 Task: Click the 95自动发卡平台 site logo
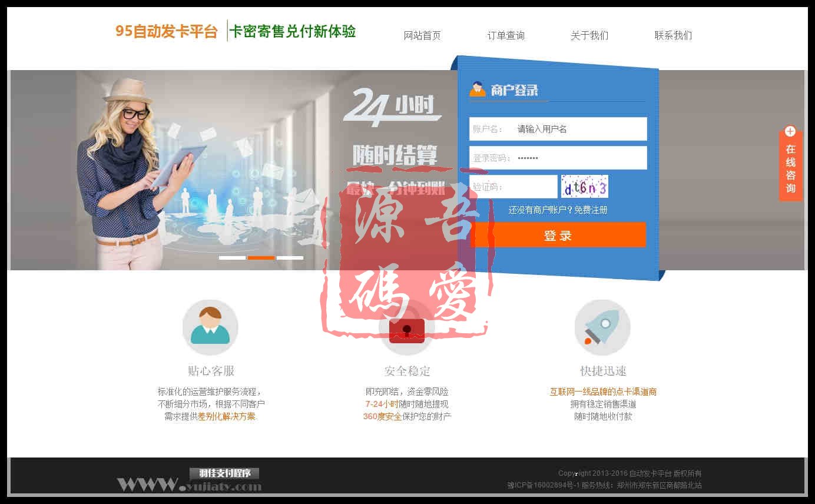point(167,31)
